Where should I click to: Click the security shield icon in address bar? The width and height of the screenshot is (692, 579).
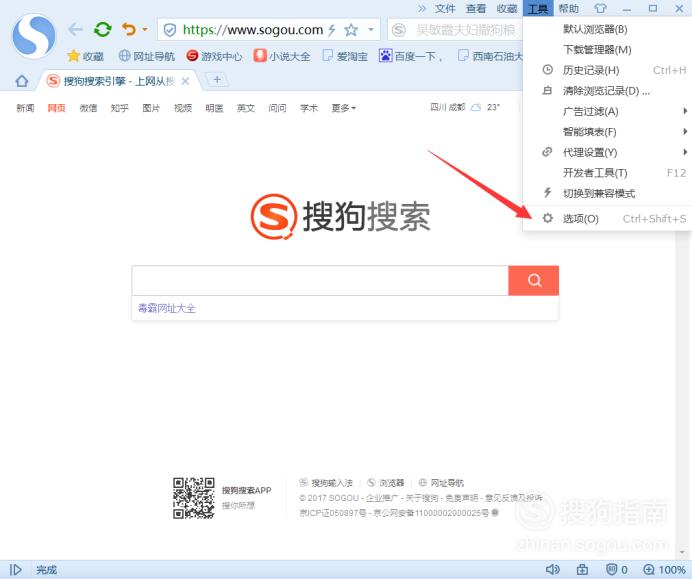pos(169,30)
